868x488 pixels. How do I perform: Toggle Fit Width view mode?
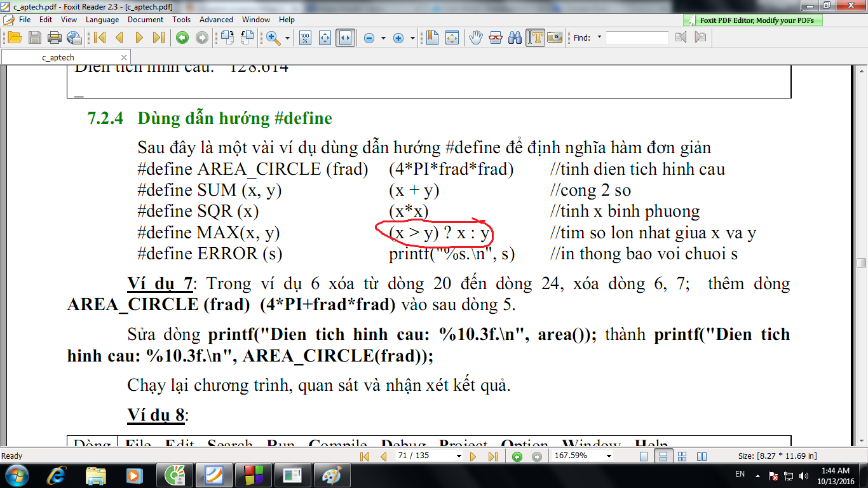(x=345, y=37)
